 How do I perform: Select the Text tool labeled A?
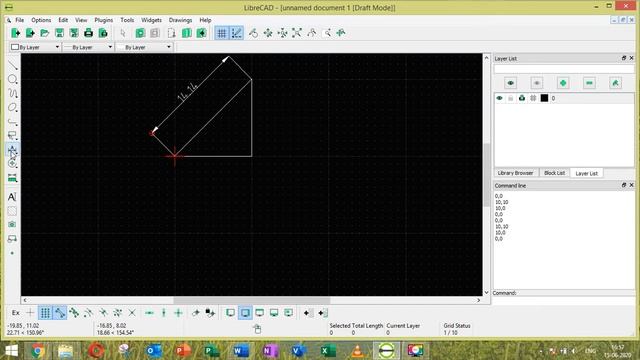12,197
